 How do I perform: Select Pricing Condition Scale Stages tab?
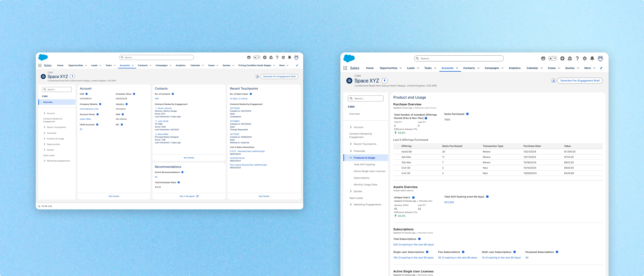click(255, 66)
